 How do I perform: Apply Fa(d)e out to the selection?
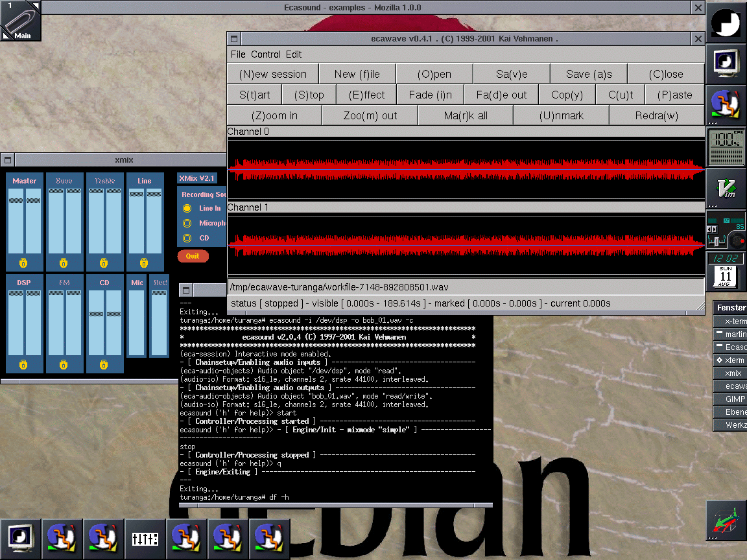tap(501, 95)
